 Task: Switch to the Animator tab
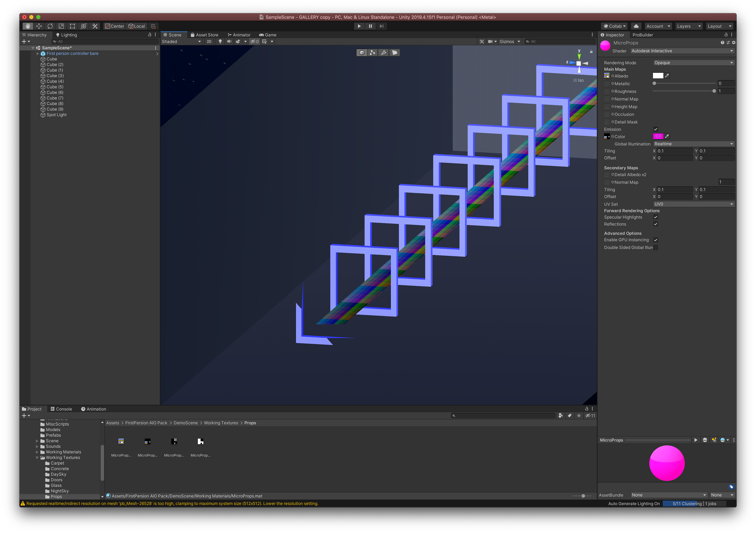pyautogui.click(x=239, y=35)
